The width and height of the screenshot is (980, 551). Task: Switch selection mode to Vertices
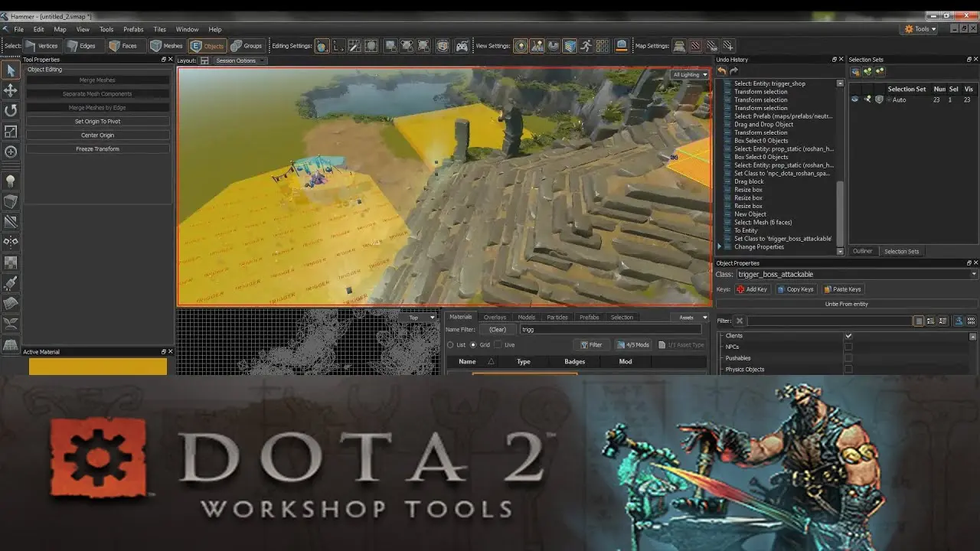[42, 46]
